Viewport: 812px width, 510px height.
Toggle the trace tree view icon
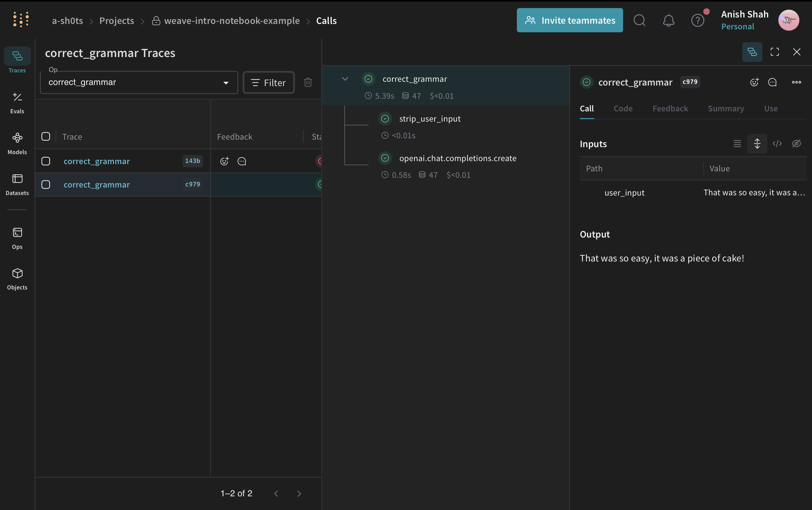pos(752,52)
